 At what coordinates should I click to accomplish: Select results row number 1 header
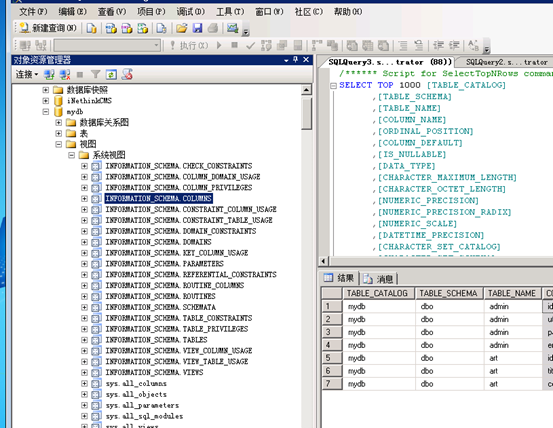pos(332,306)
